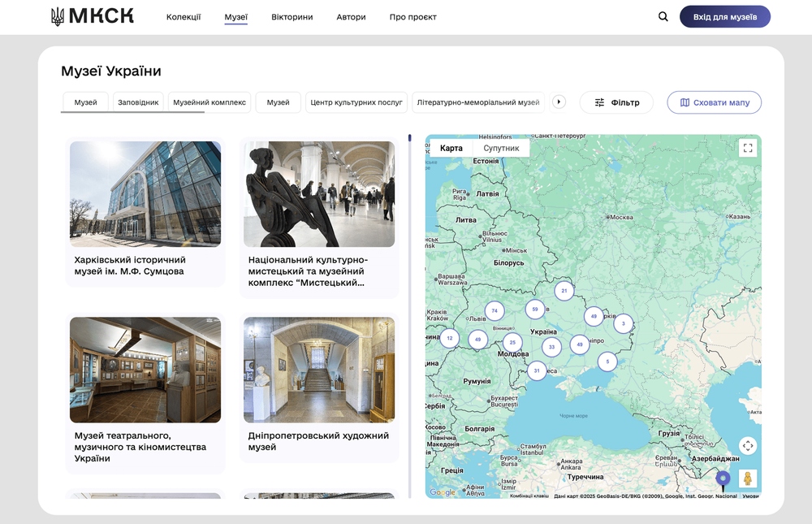Open the cluster marker numbered 5
The height and width of the screenshot is (524, 812).
607,362
